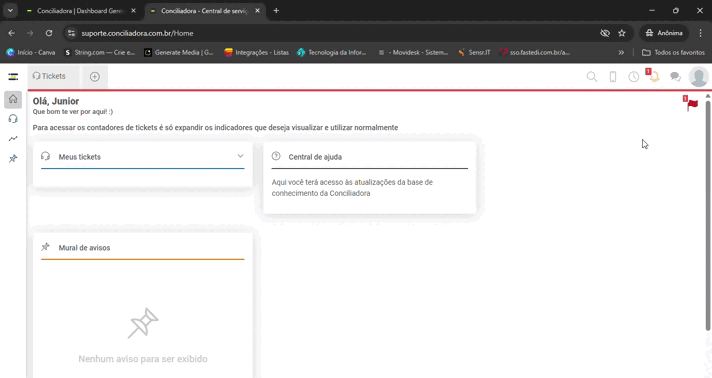The height and width of the screenshot is (378, 712).
Task: Select the Conciliadora Central de serviço browser tab
Action: (204, 10)
